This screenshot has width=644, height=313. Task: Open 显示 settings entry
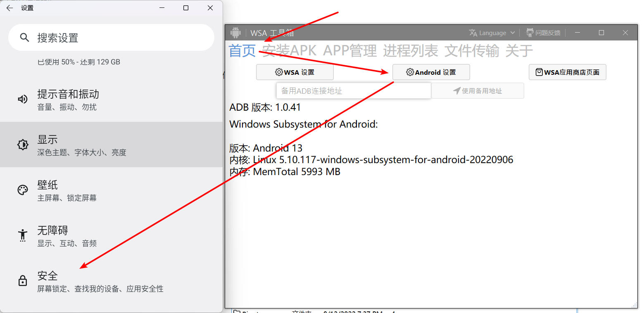click(111, 145)
